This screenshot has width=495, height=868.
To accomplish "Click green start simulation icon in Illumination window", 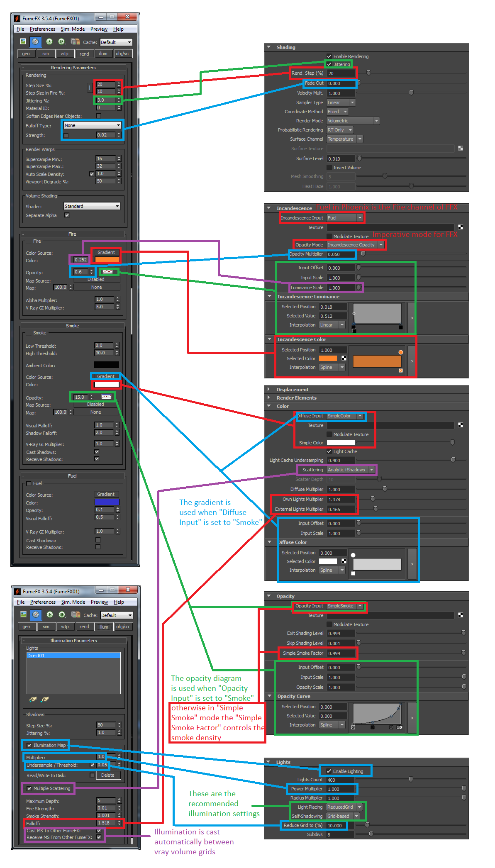I will point(50,614).
